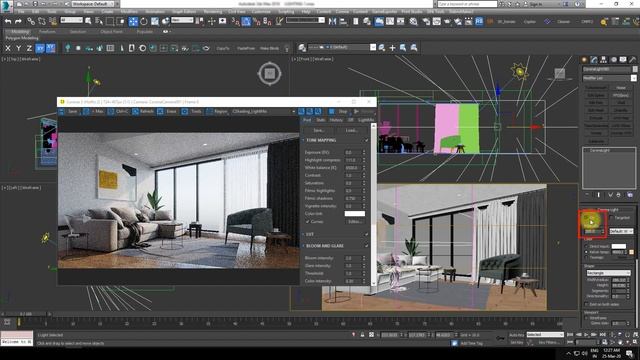Click the Contrast spinner arrows
The image size is (640, 360).
(364, 176)
